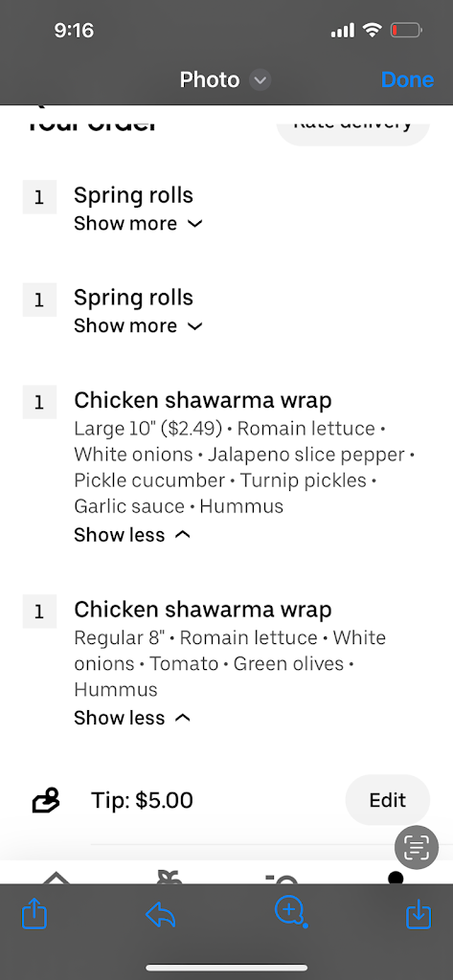Tap the reply arrow icon
Screen dimensions: 453x980
(160, 916)
